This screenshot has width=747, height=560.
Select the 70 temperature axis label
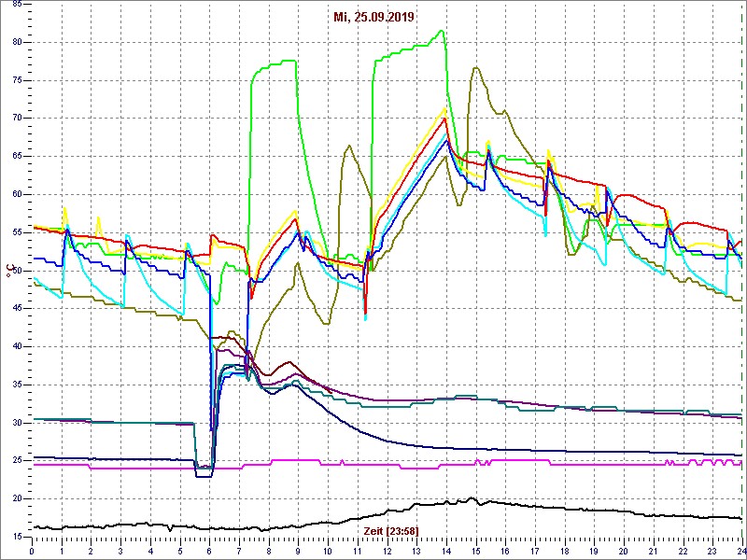pyautogui.click(x=17, y=119)
